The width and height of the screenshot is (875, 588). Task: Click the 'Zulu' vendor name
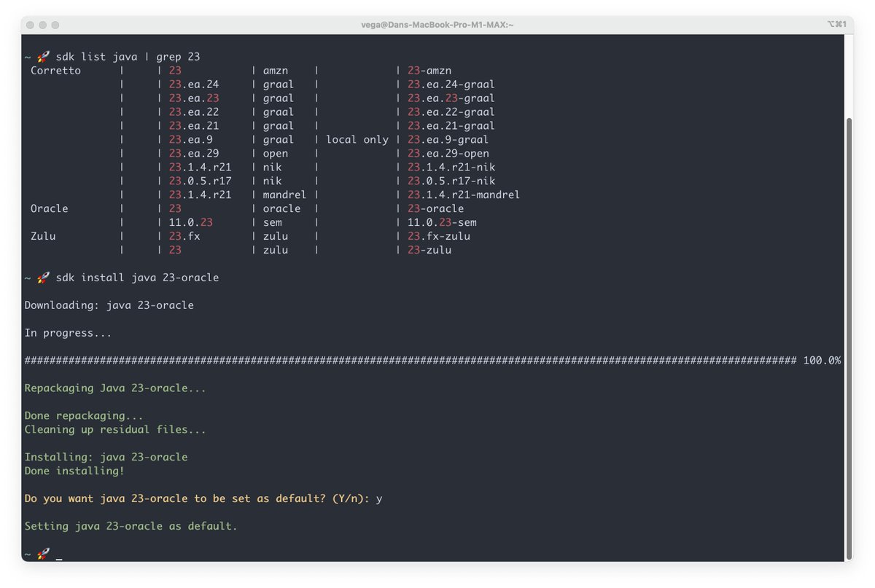pos(43,236)
